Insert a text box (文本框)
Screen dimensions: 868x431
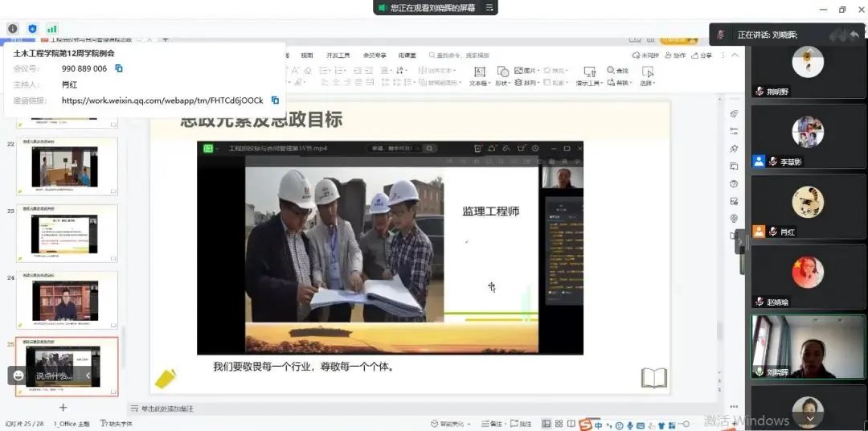[x=479, y=77]
